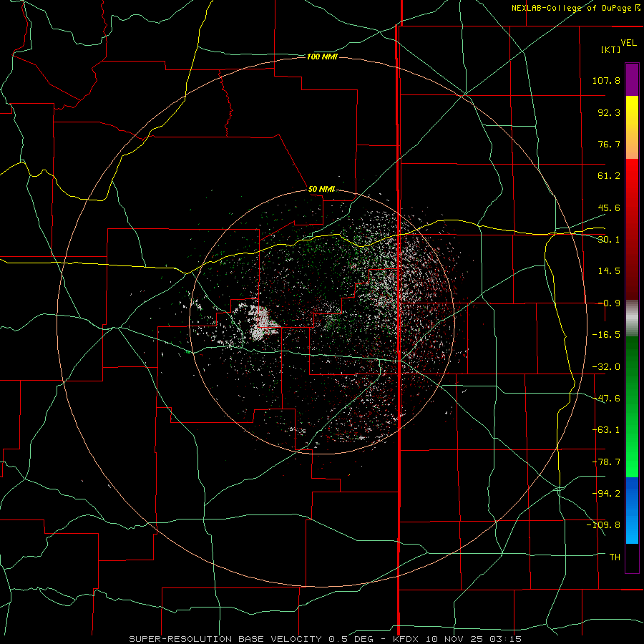This screenshot has width=644, height=644.
Task: Click the 100 NMI range ring label
Action: pos(322,57)
